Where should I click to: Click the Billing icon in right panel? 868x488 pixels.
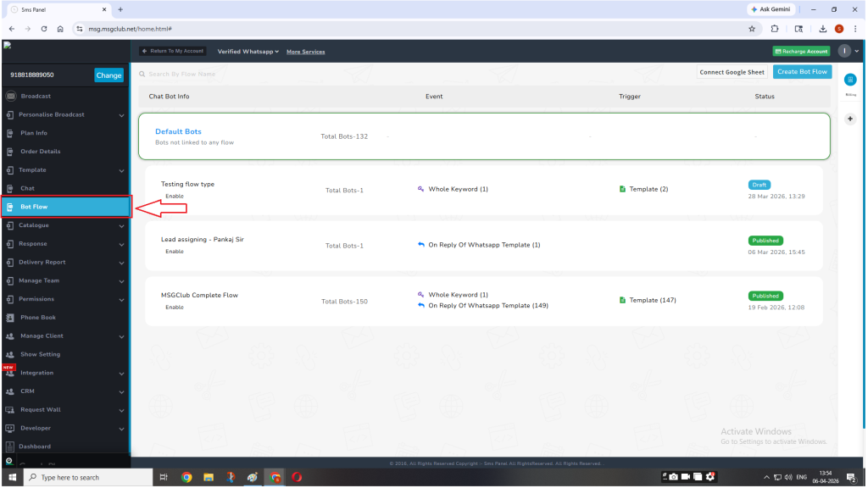(850, 80)
